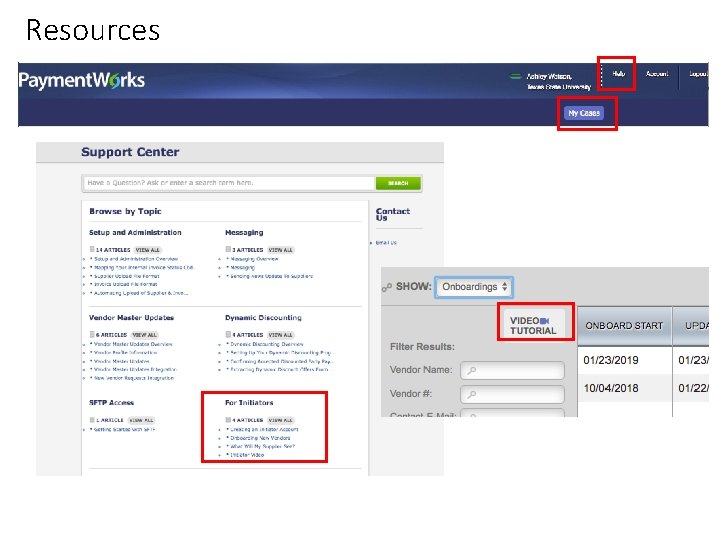Click the Support Center search field
720x540 pixels.
[229, 183]
